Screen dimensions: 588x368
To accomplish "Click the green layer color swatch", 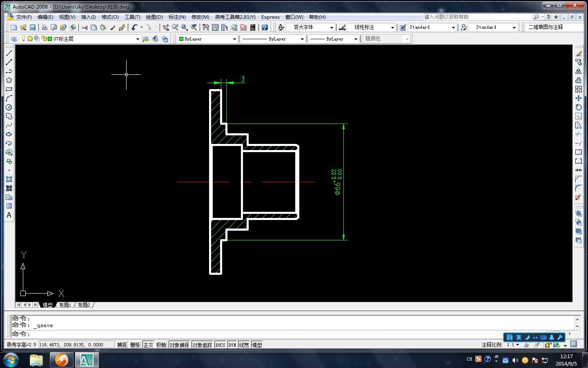I will [50, 39].
